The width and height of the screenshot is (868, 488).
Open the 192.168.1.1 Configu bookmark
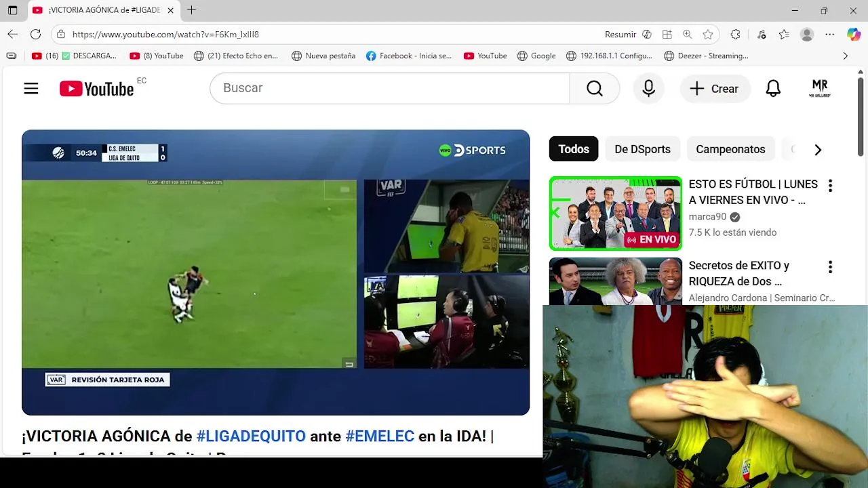[609, 56]
